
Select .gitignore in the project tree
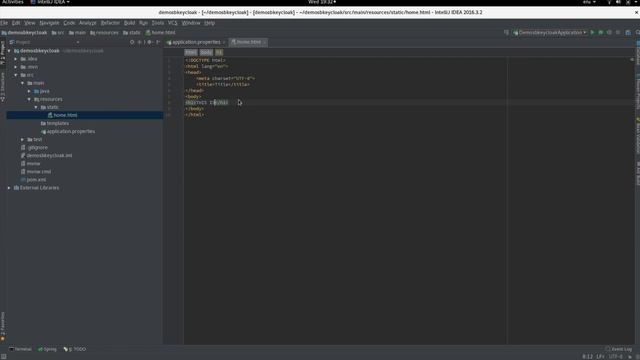point(34,147)
